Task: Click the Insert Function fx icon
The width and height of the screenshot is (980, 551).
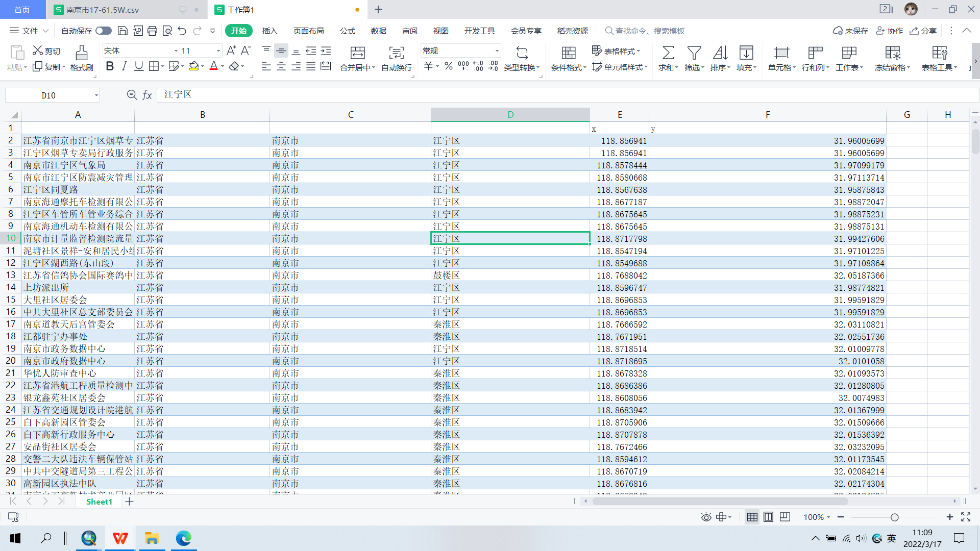Action: pyautogui.click(x=148, y=95)
